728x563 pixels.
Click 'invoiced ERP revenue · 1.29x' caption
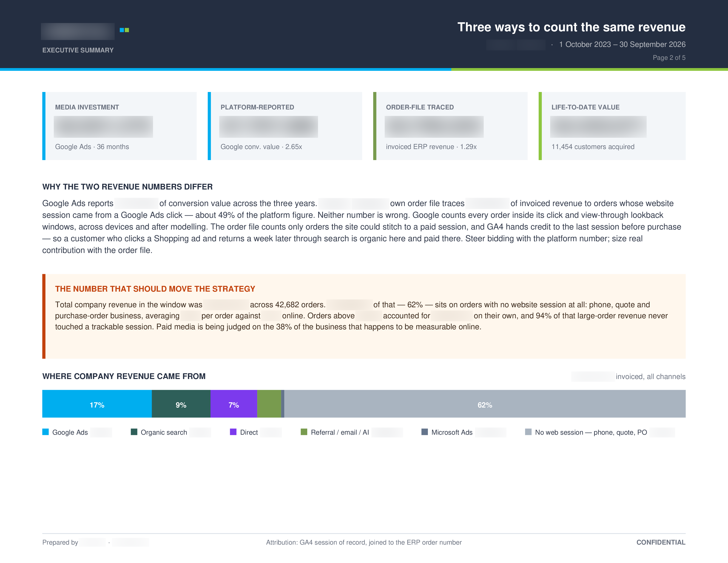(x=431, y=147)
